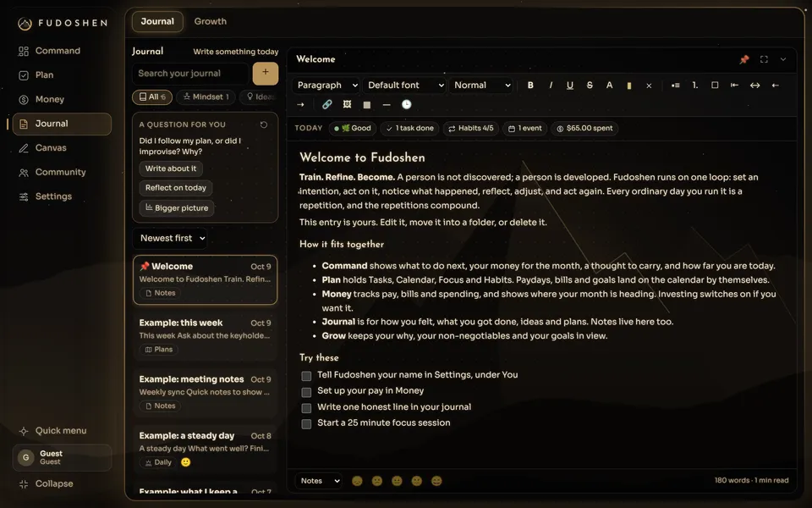The width and height of the screenshot is (812, 508).
Task: Clear formatting with the X toolbar icon
Action: tap(649, 86)
